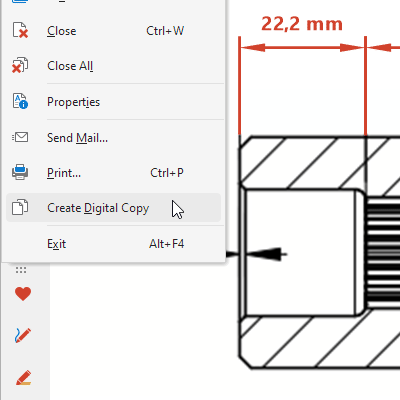Image resolution: width=400 pixels, height=400 pixels.
Task: Click the Properties info document icon
Action: (20, 101)
